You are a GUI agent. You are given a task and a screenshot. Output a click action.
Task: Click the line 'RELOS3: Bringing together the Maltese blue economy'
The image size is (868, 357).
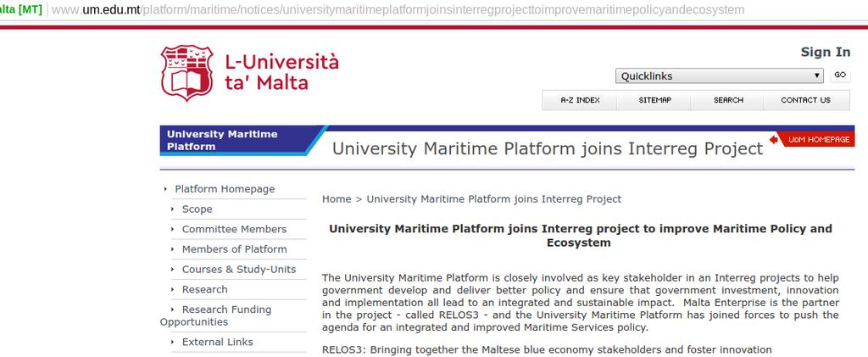[x=547, y=350]
